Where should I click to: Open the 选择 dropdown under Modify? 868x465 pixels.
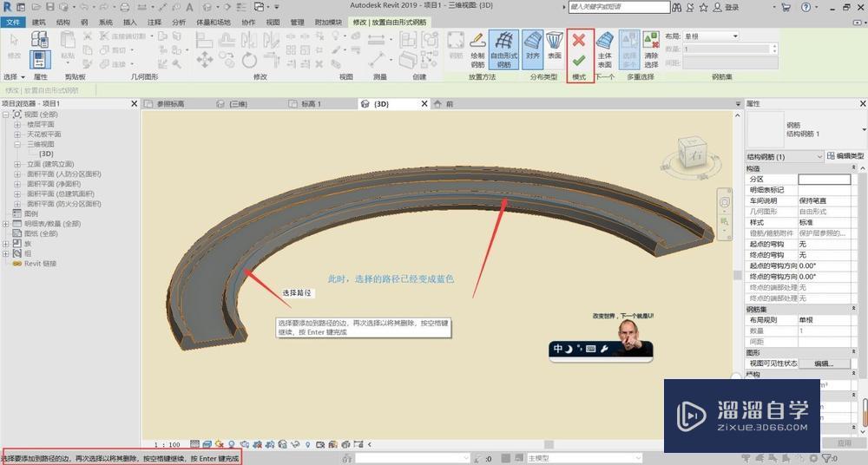15,77
